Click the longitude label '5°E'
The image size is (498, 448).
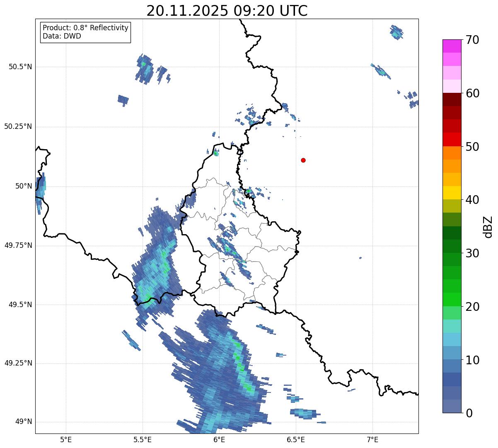[x=66, y=439]
